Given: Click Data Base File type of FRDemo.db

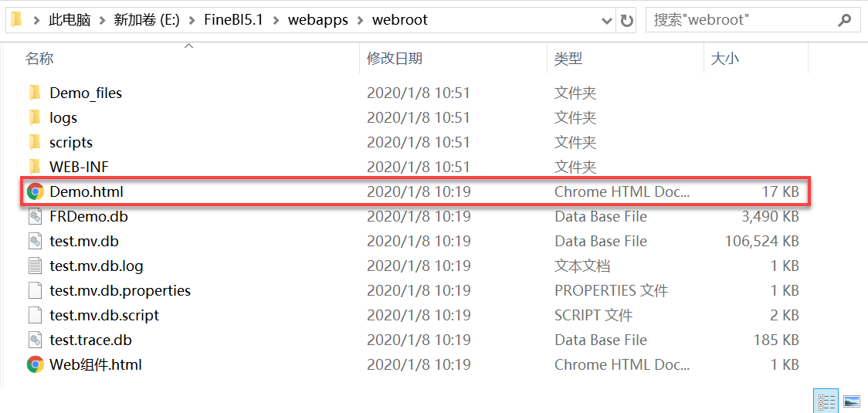Looking at the screenshot, I should pyautogui.click(x=601, y=216).
